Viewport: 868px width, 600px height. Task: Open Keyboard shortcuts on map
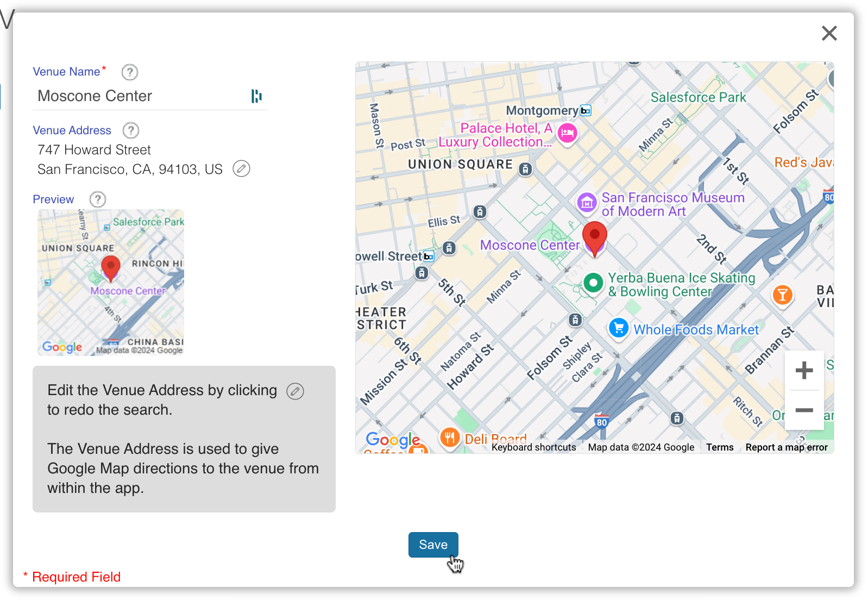(533, 447)
